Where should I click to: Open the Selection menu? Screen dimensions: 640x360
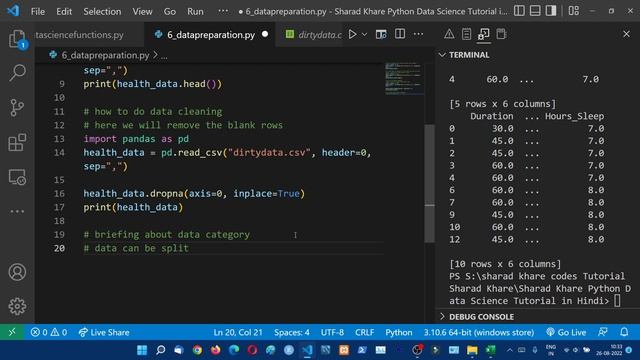tap(102, 11)
